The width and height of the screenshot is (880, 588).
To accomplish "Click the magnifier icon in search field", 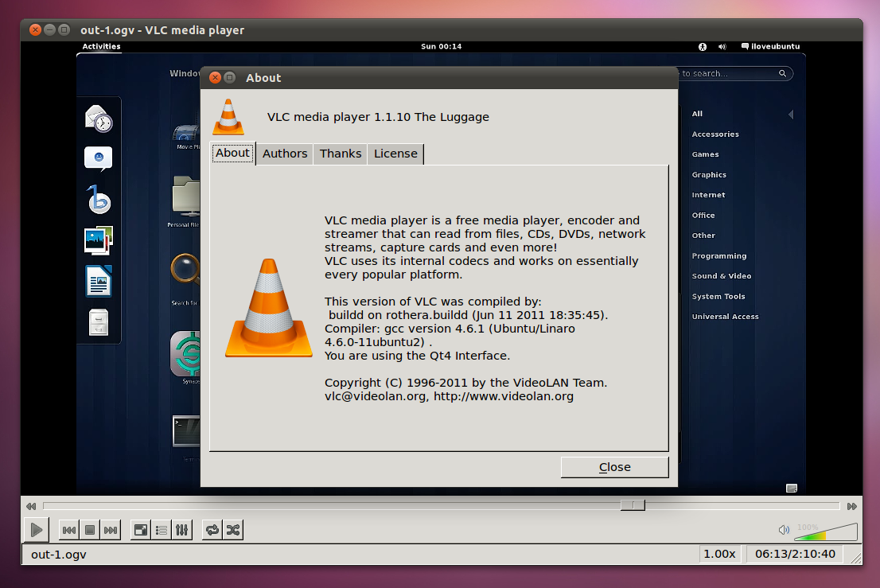I will (782, 73).
